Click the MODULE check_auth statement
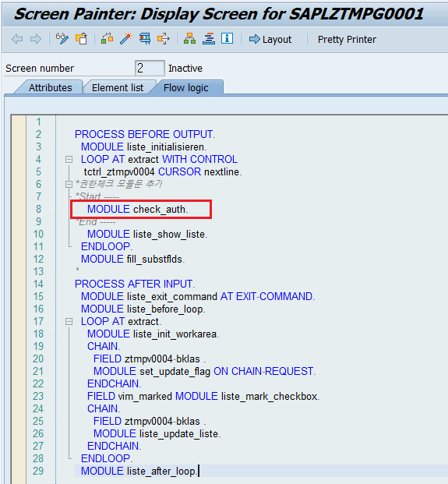 [x=138, y=210]
